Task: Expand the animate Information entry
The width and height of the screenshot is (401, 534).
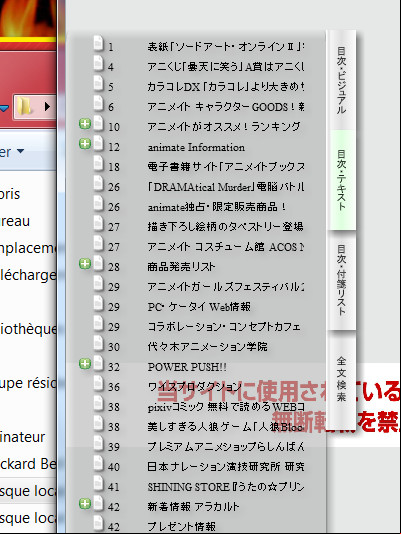Action: point(85,143)
